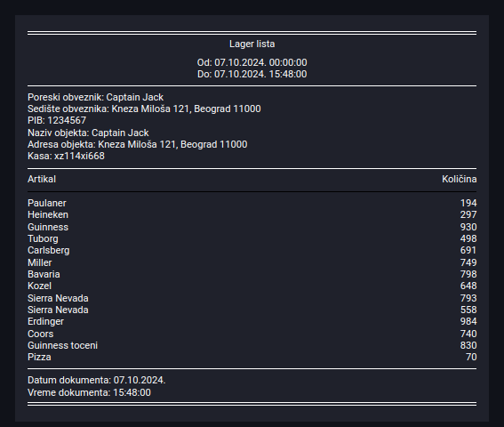
Task: Click the 'Lager lista' title
Action: click(252, 44)
